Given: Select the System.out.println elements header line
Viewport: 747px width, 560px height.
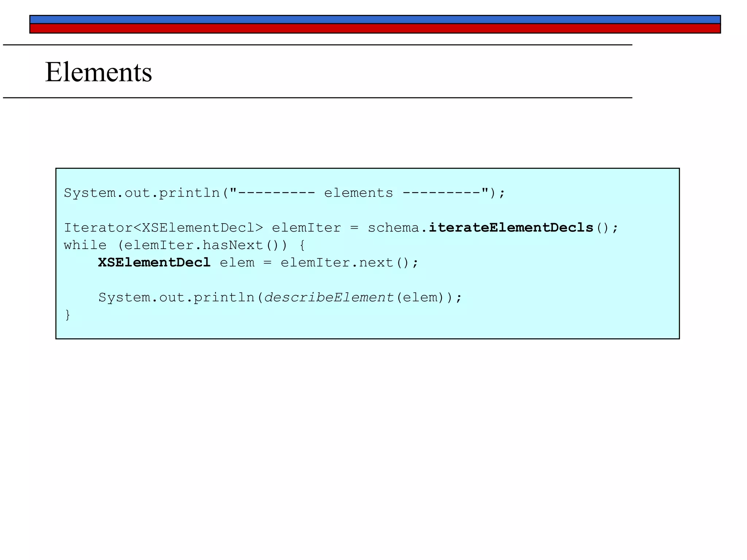Looking at the screenshot, I should coord(285,193).
